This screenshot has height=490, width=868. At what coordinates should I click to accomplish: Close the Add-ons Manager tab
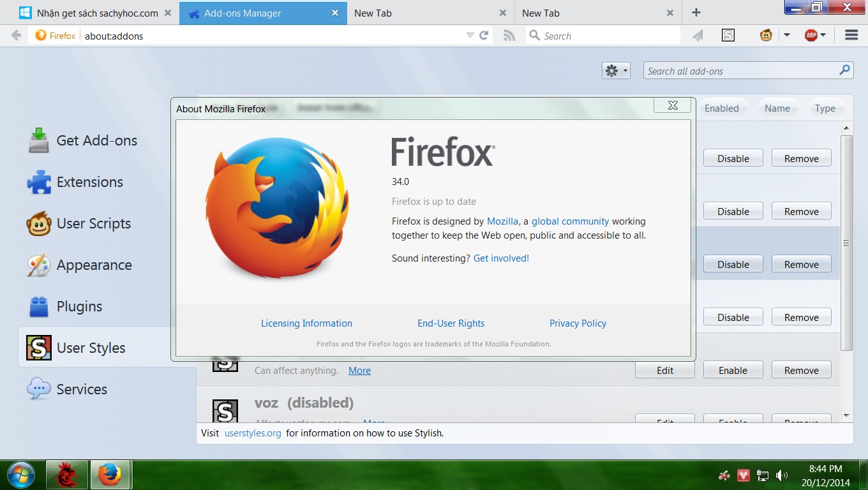point(334,13)
